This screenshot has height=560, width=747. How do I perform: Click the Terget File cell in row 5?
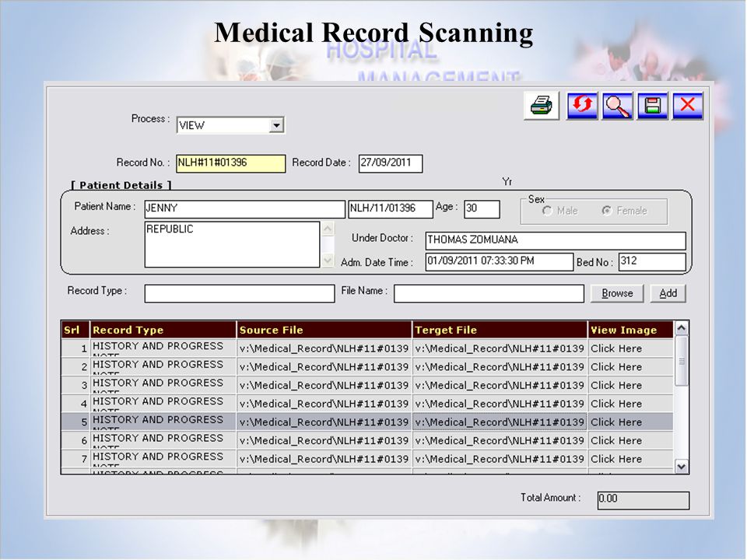coord(500,422)
